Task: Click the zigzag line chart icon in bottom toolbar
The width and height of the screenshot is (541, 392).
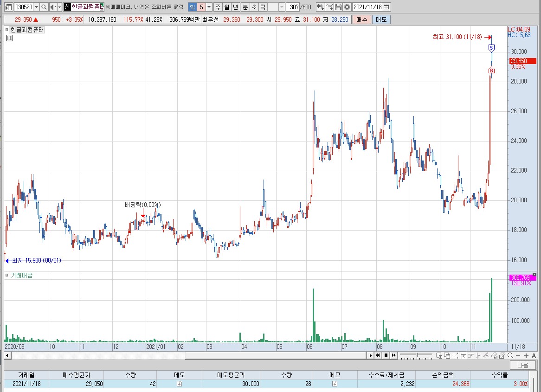Action: click(x=478, y=356)
